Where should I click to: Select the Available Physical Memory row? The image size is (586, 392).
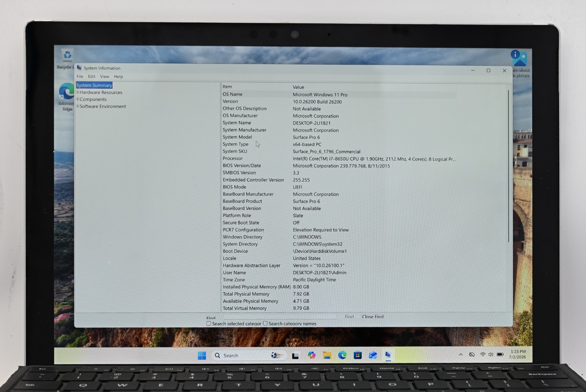339,301
